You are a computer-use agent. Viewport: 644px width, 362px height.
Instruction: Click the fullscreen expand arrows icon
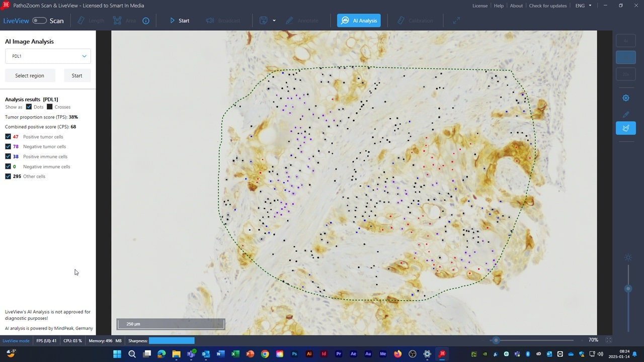click(x=456, y=21)
